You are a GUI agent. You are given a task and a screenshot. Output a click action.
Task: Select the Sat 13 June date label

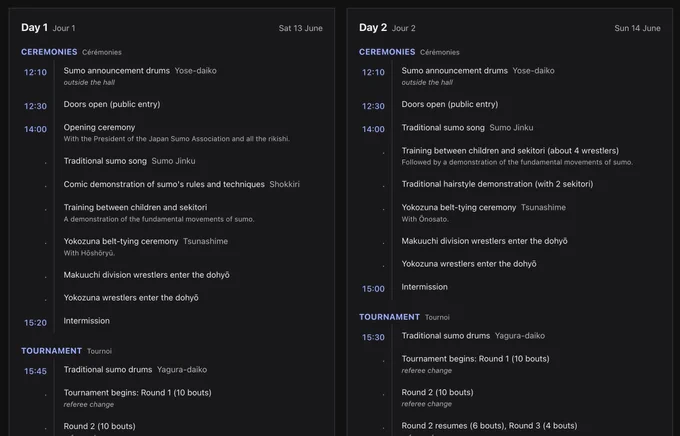point(301,28)
